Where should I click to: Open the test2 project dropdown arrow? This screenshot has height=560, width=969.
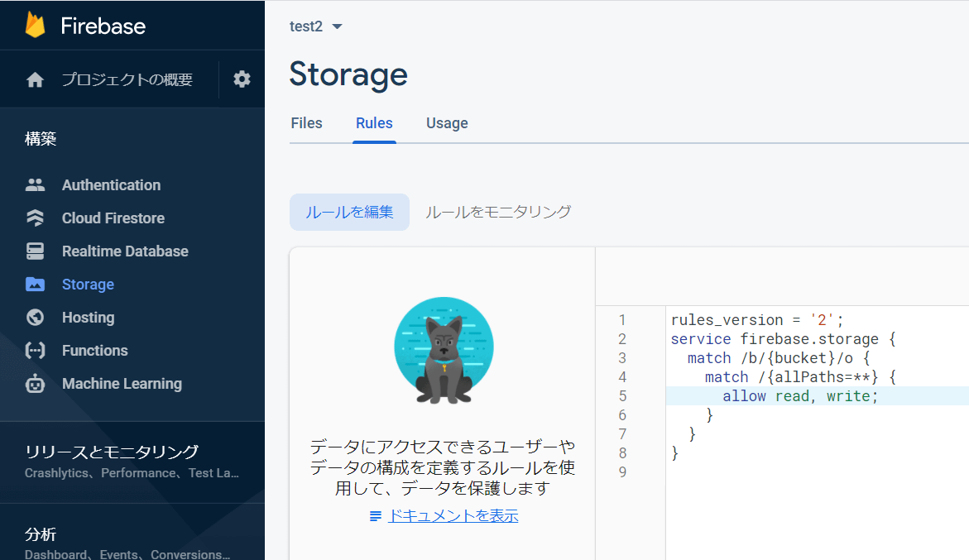point(337,26)
